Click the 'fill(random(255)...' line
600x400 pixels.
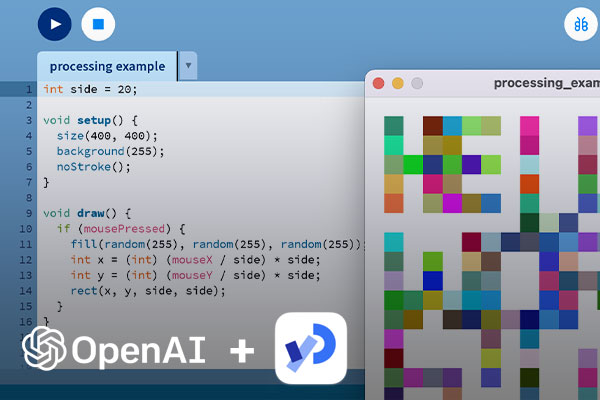pyautogui.click(x=217, y=244)
